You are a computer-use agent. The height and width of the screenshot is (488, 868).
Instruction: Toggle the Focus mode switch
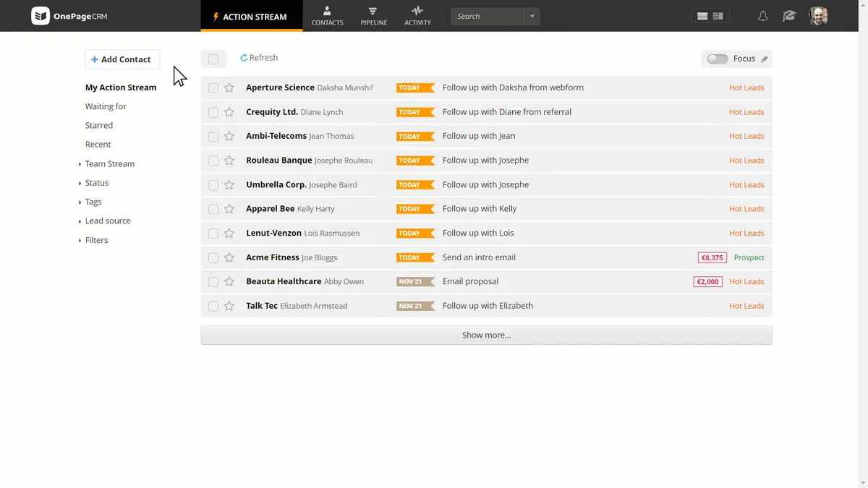pyautogui.click(x=718, y=59)
